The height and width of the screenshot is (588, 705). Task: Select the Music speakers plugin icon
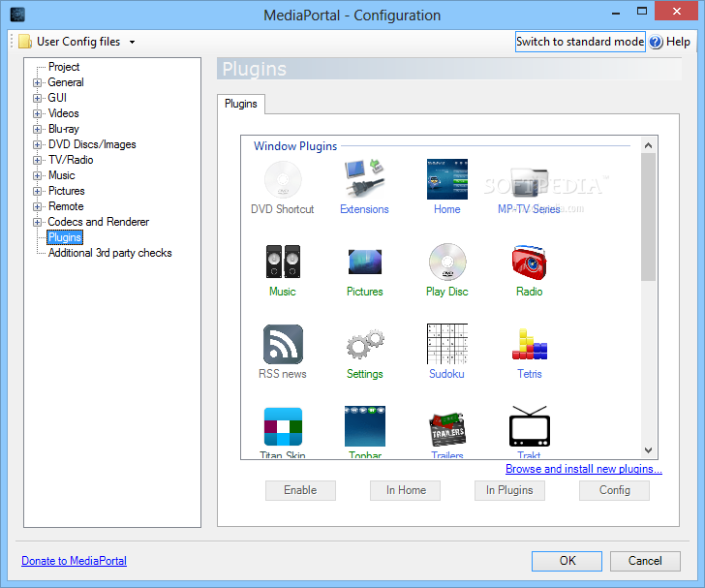pyautogui.click(x=283, y=262)
